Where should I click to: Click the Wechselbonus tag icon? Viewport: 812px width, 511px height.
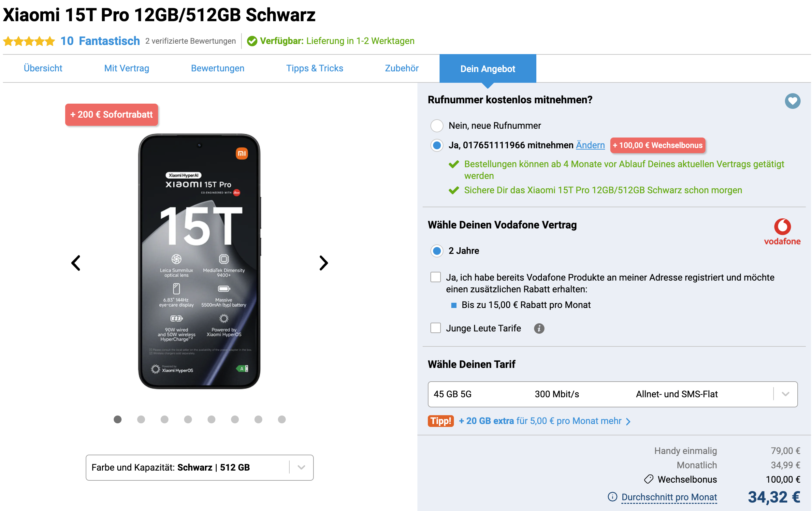pos(648,479)
